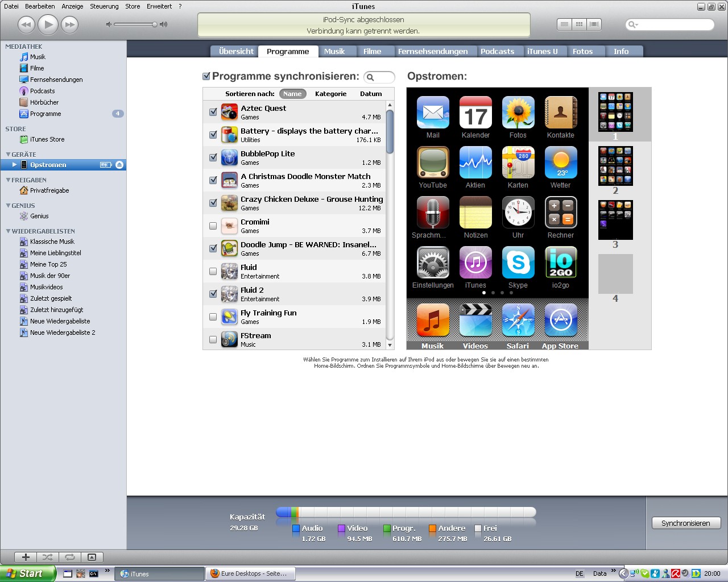The width and height of the screenshot is (728, 582).
Task: Select home screen page 3 thumbnail
Action: [615, 220]
